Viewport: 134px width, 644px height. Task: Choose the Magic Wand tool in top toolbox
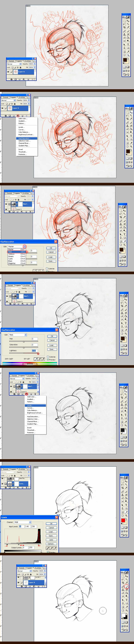pyautogui.click(x=128, y=24)
